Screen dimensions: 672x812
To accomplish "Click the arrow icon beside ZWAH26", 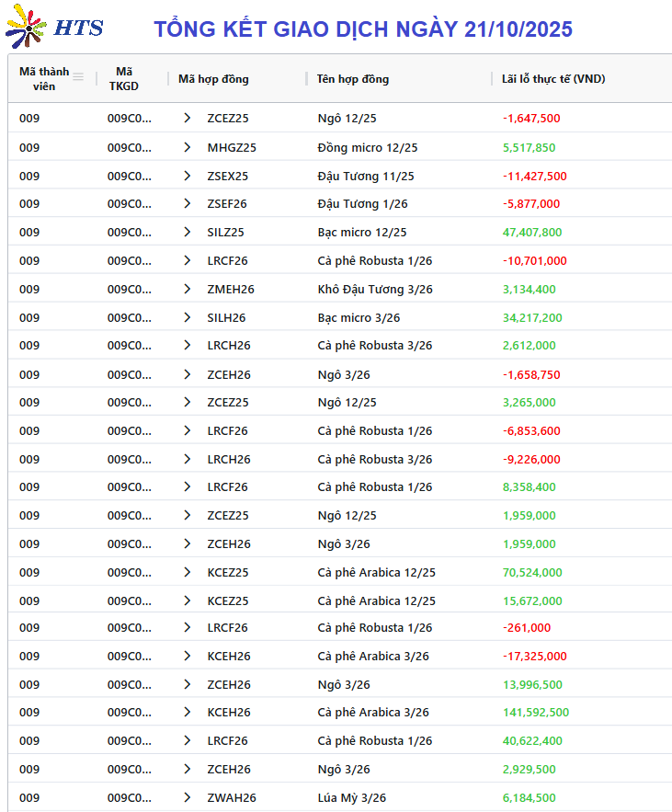I will click(188, 797).
